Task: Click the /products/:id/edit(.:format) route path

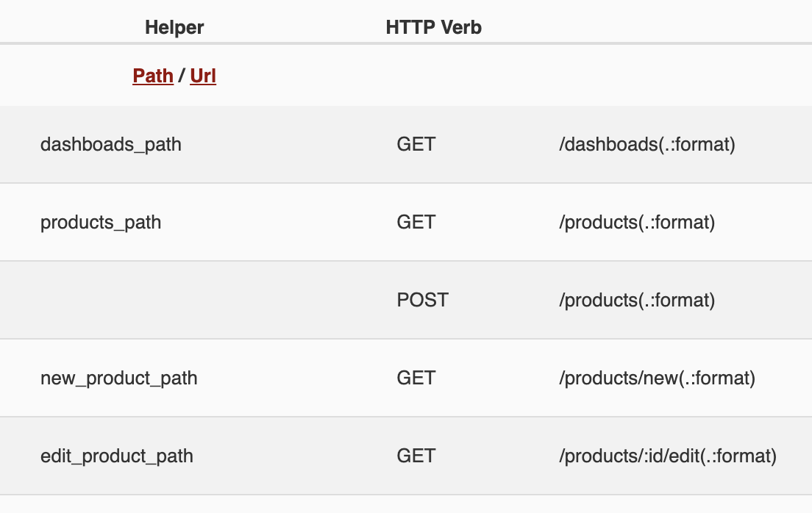Action: (x=668, y=456)
